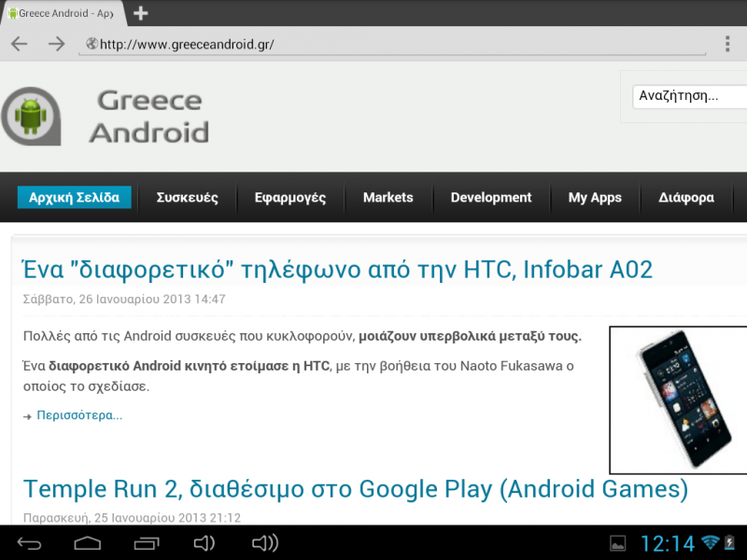Open the Συσκευές menu item
This screenshot has height=560, width=747.
[188, 197]
